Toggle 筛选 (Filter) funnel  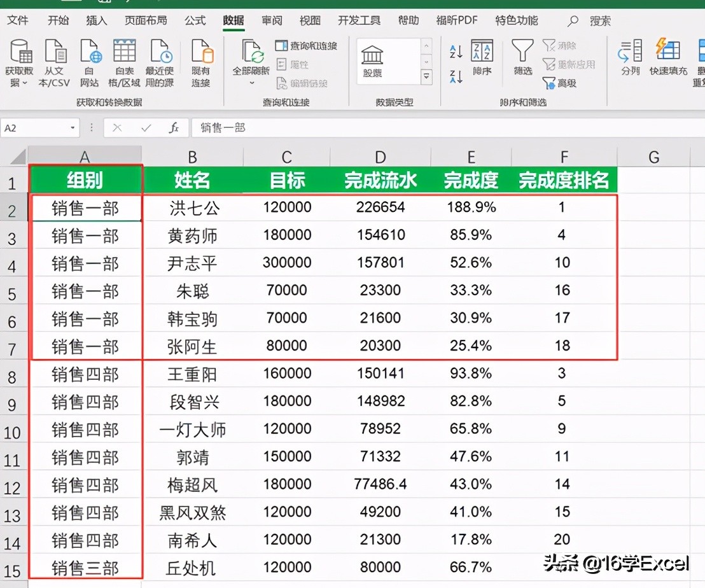(522, 57)
